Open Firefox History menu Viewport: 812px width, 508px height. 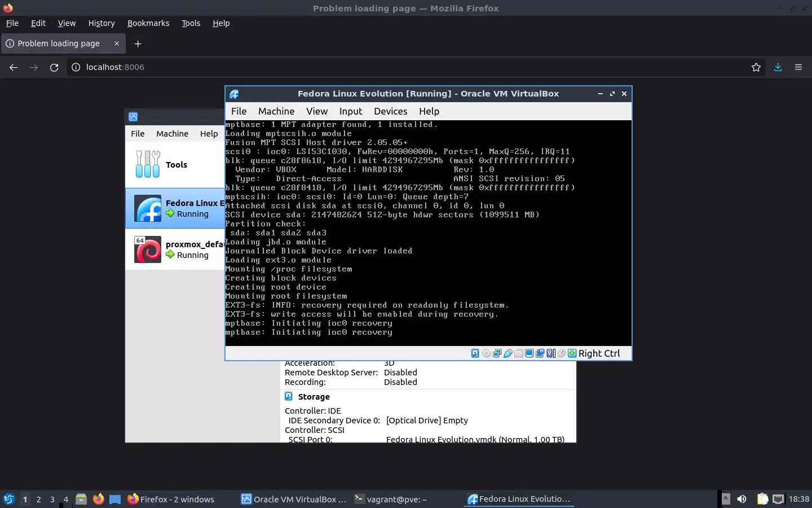pos(101,23)
